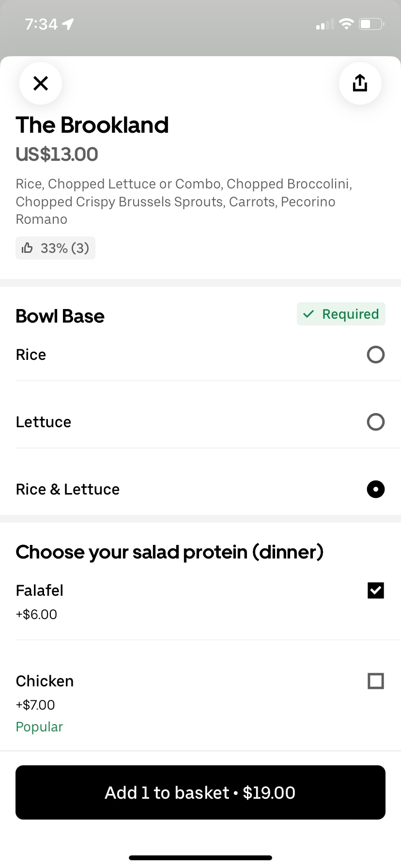Tap the location arrow in status bar
The width and height of the screenshot is (401, 868).
coord(68,24)
